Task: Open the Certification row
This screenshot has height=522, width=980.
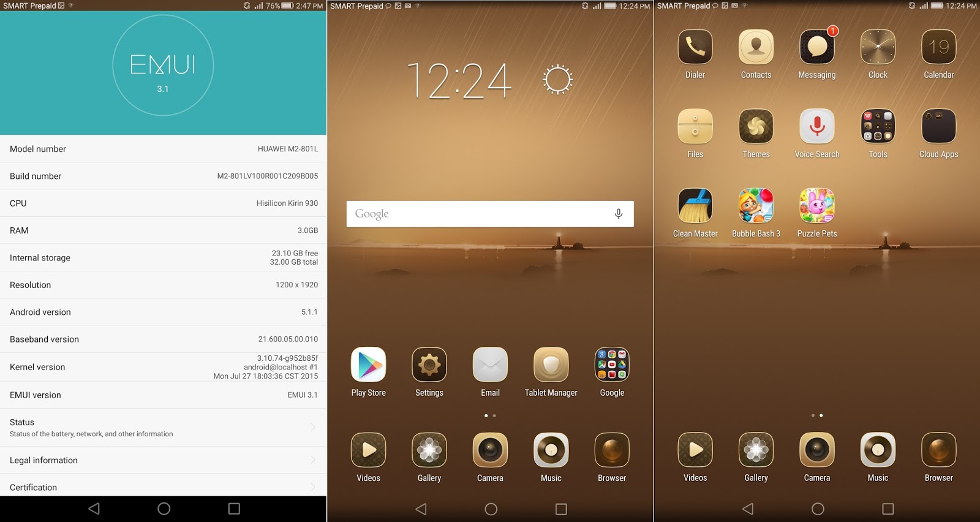Action: click(163, 485)
